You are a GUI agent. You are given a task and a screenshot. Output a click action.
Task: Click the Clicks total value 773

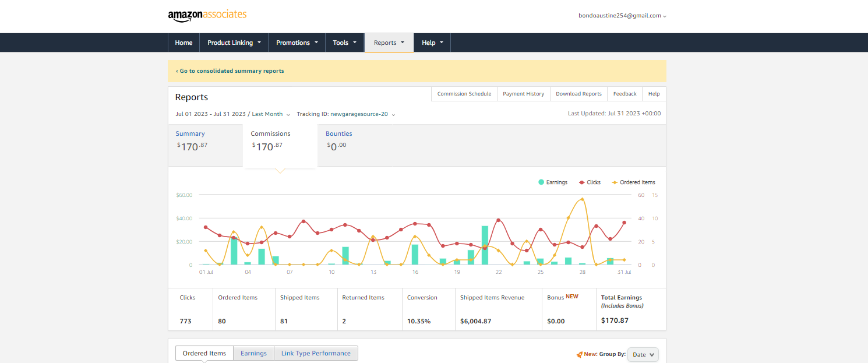(x=185, y=321)
